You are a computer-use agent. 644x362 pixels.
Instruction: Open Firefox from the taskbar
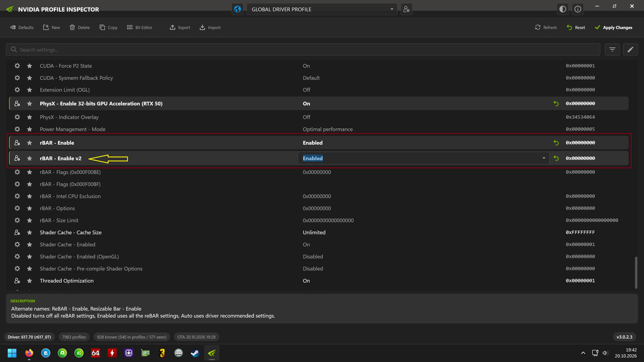click(29, 353)
